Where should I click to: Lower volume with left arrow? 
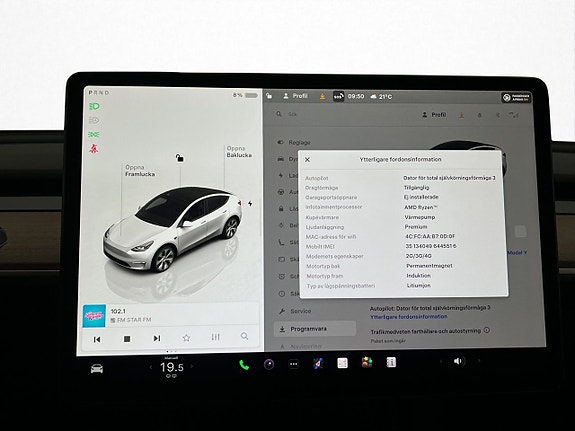(x=441, y=361)
